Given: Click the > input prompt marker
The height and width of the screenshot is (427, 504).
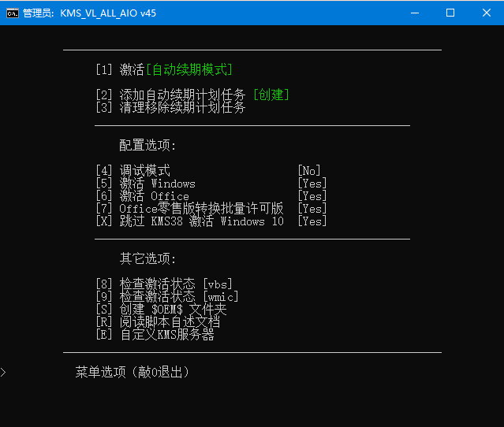Looking at the screenshot, I should point(3,373).
